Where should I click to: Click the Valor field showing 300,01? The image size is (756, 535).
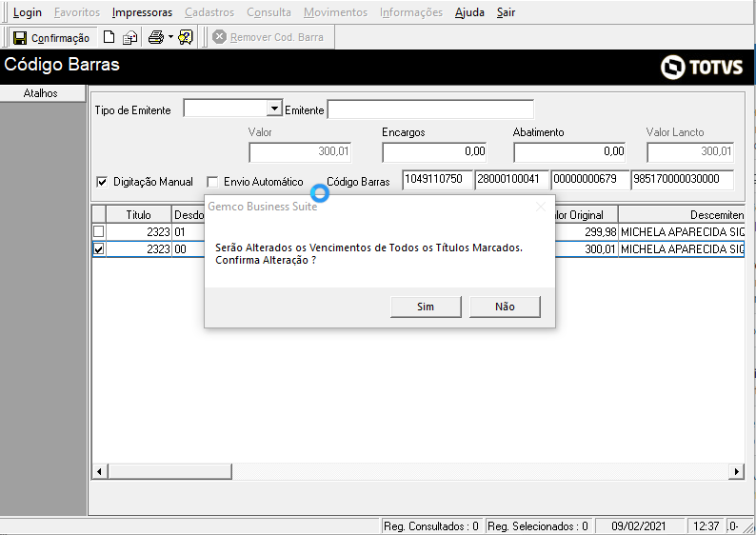pos(300,151)
